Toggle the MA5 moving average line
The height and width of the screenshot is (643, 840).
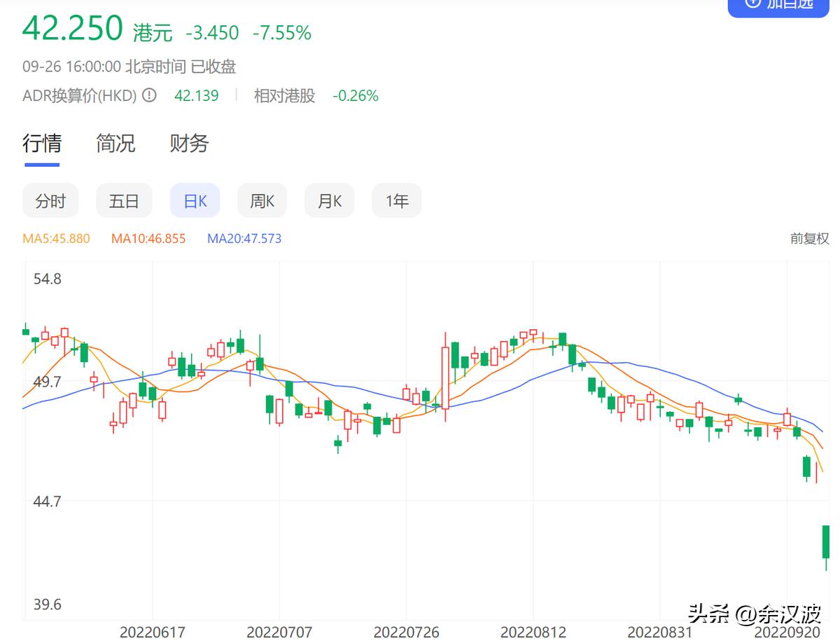56,238
